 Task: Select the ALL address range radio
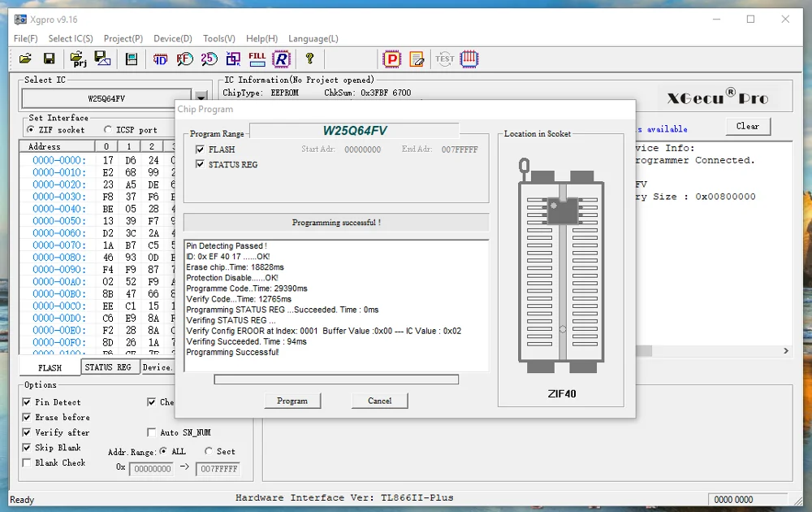pyautogui.click(x=163, y=451)
